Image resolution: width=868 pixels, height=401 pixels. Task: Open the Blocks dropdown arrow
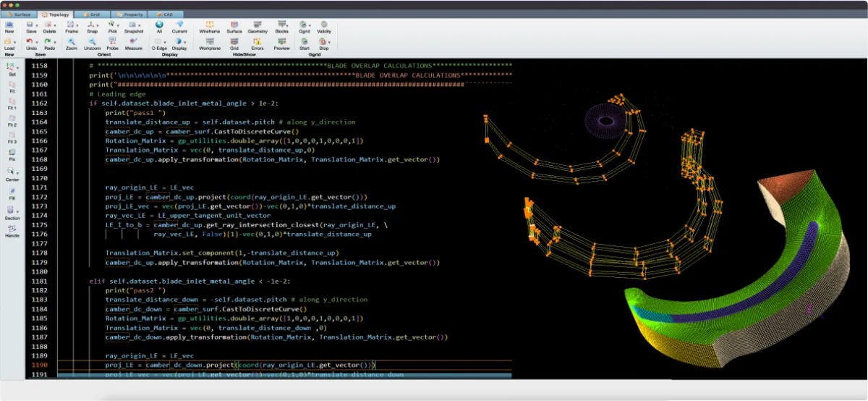(x=287, y=25)
